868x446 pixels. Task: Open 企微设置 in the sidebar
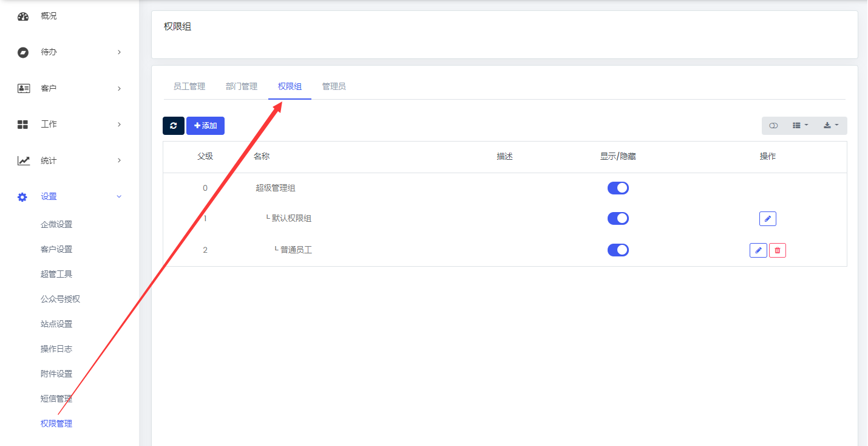[56, 225]
